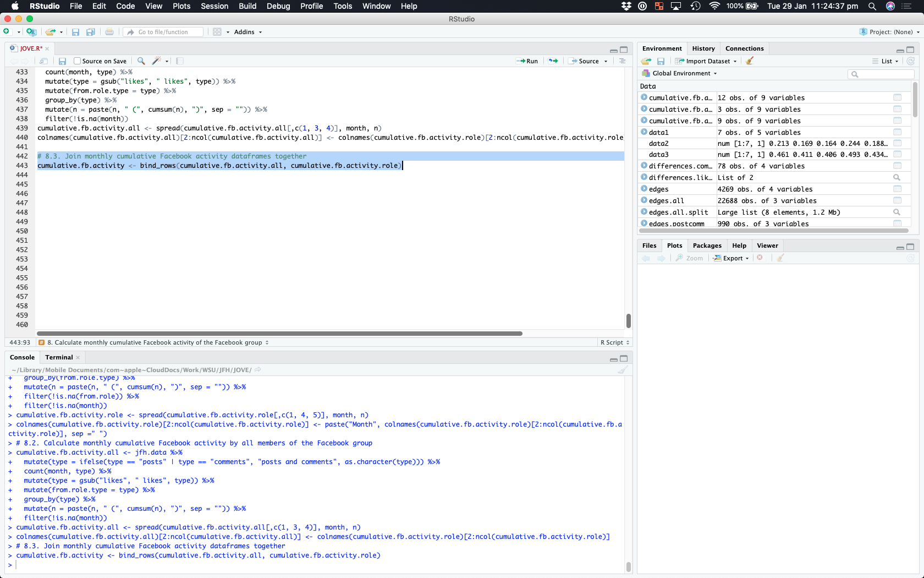
Task: Open the Import Dataset dropdown
Action: click(x=707, y=61)
